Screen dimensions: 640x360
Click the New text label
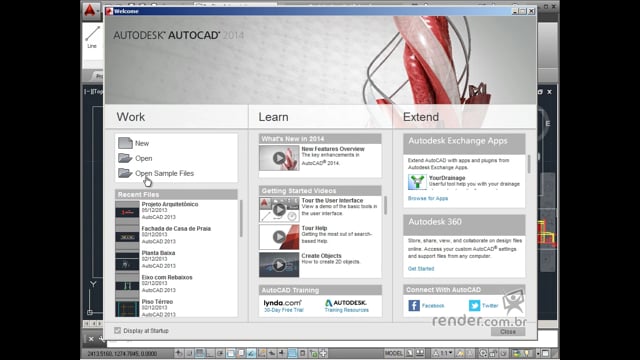click(142, 143)
